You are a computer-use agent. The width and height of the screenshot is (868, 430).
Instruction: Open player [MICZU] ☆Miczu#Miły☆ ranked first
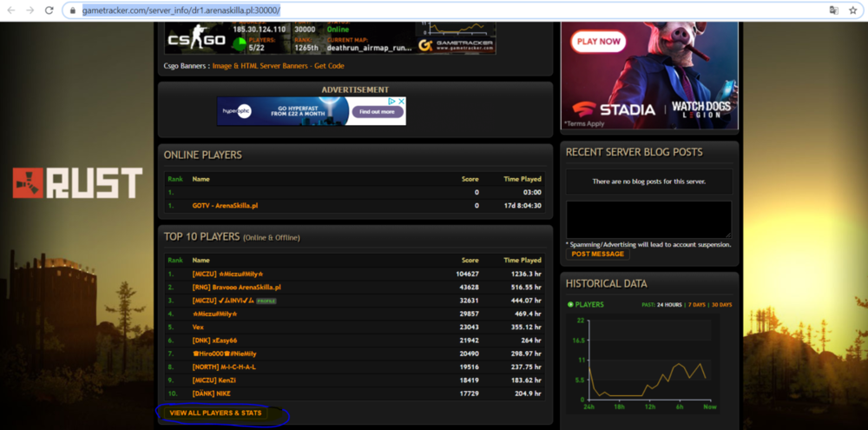point(227,274)
